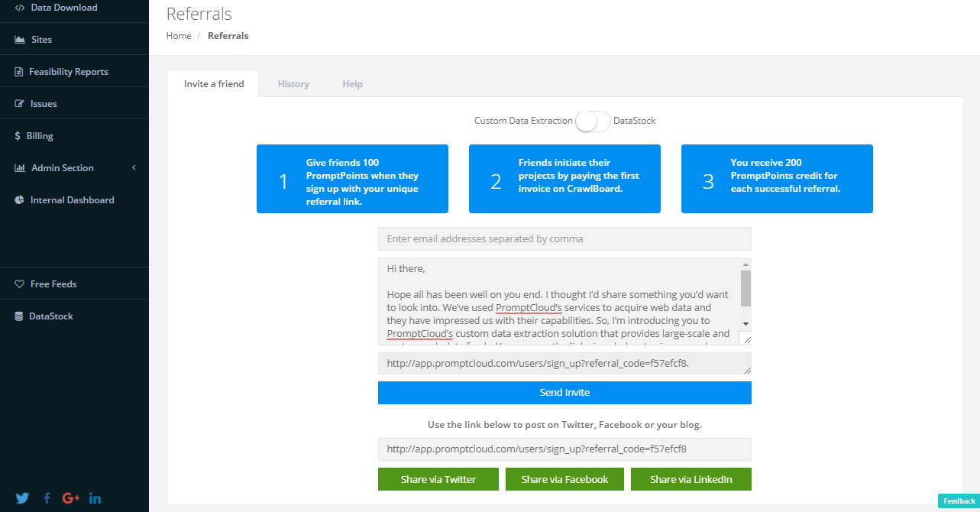Screen dimensions: 980x512
Task: Click the Custom Data Extraction label
Action: click(x=523, y=121)
